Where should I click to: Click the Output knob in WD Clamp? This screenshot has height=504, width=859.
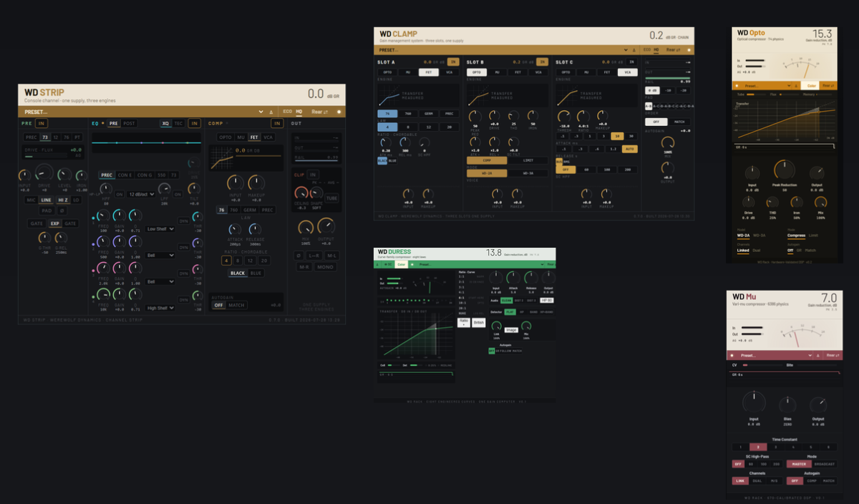point(668,168)
